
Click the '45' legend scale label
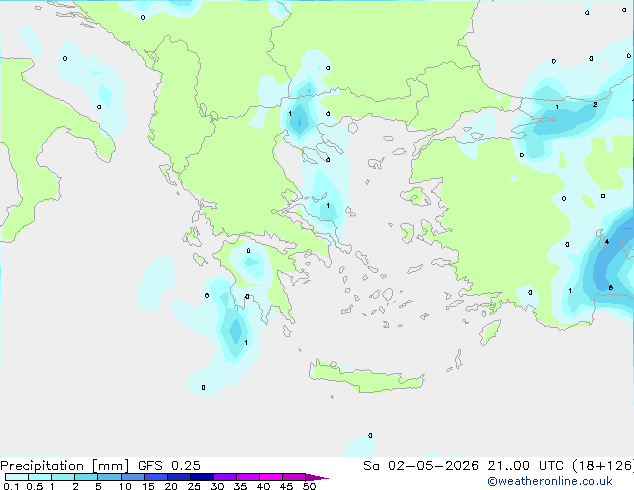click(286, 486)
